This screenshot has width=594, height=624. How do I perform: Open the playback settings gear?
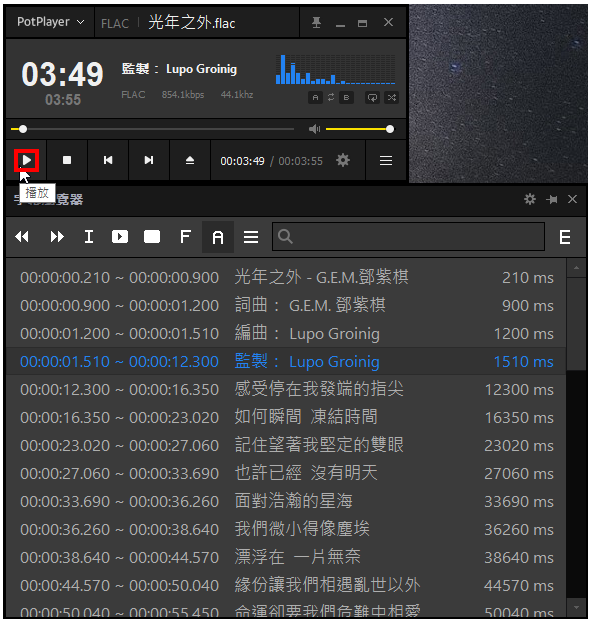[x=343, y=160]
